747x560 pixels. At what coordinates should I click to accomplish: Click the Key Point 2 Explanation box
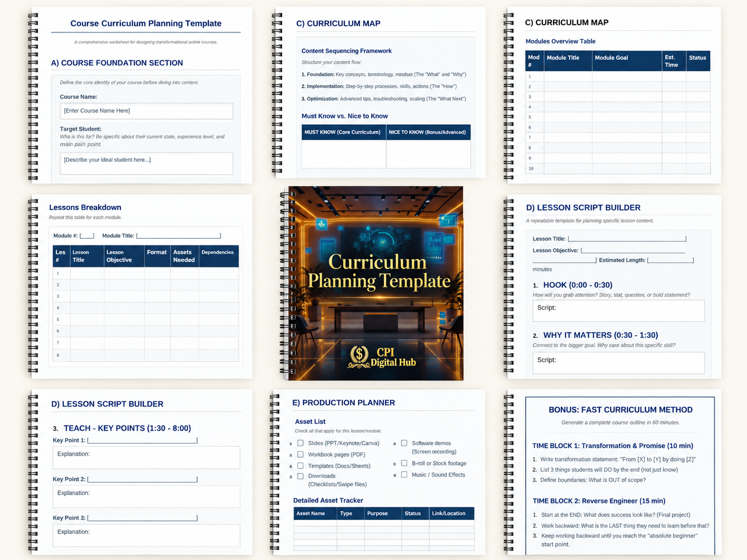[147, 497]
